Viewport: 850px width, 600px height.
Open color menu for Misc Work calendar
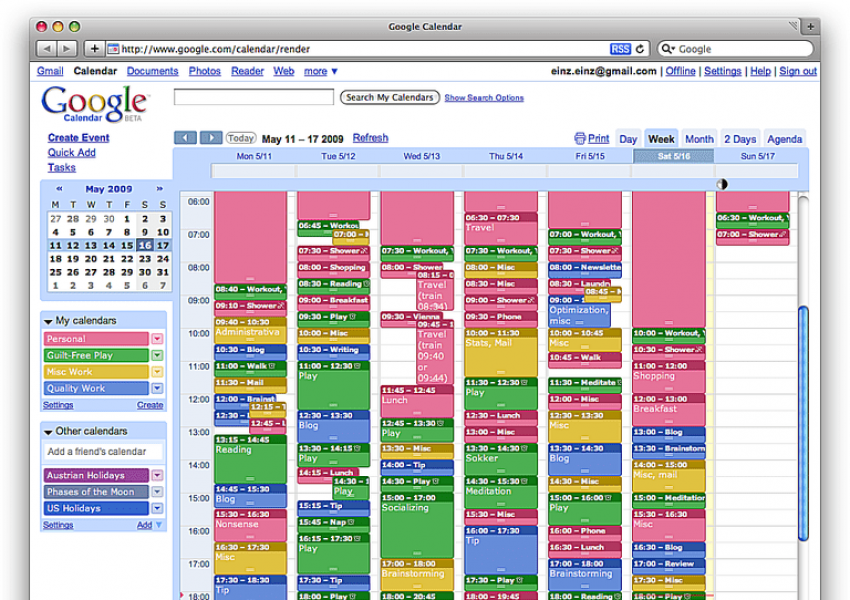coord(157,372)
